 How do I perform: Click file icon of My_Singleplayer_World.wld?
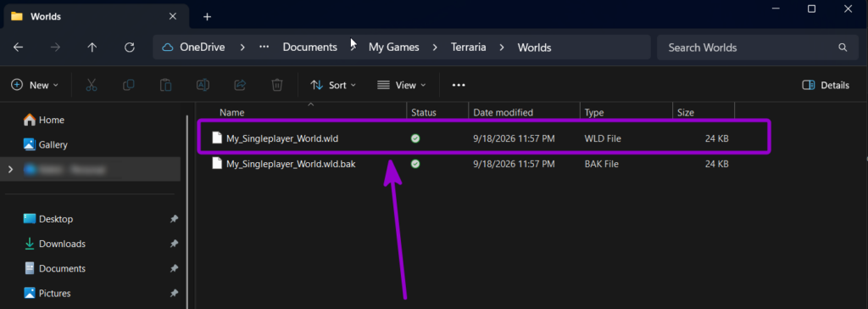[x=218, y=138]
